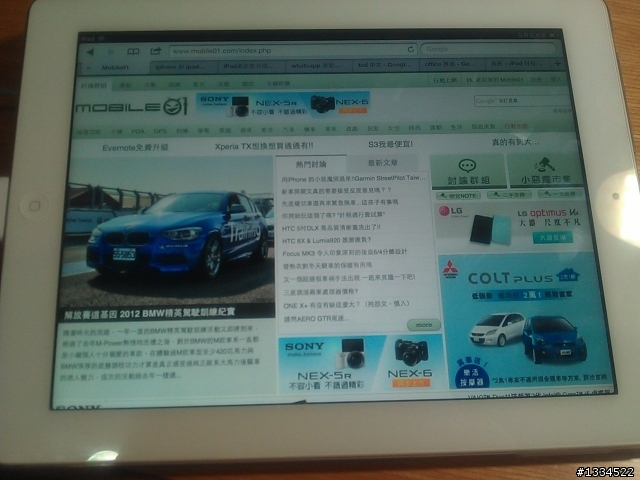640x480 pixels.
Task: Open 'ONE X+ 有沒有缺這麼大?' discussion link
Action: pos(346,305)
